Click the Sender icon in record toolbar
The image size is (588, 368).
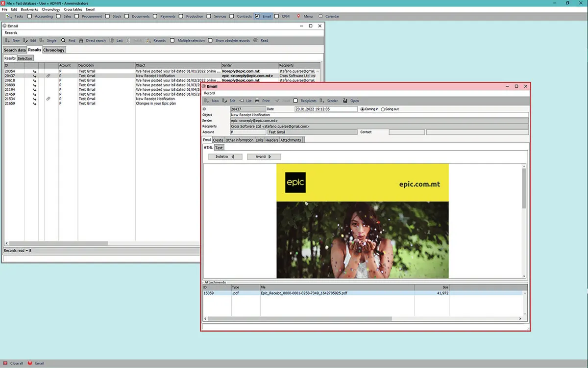pos(322,101)
